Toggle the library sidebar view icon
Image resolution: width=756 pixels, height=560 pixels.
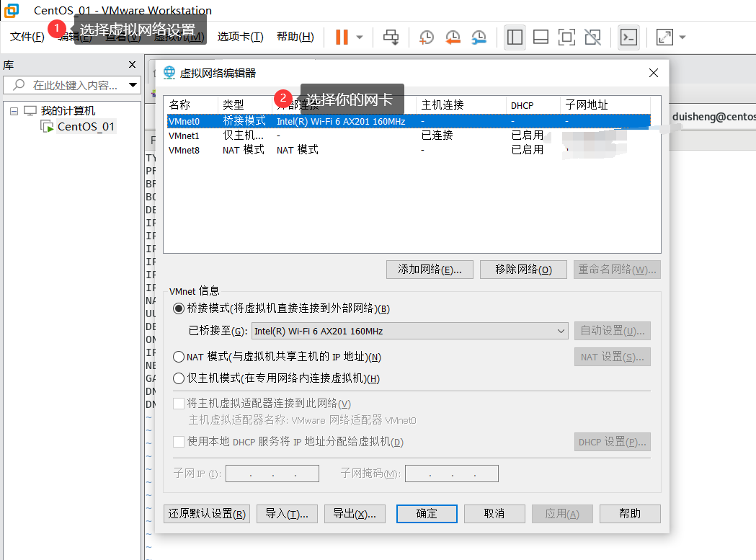tap(515, 37)
